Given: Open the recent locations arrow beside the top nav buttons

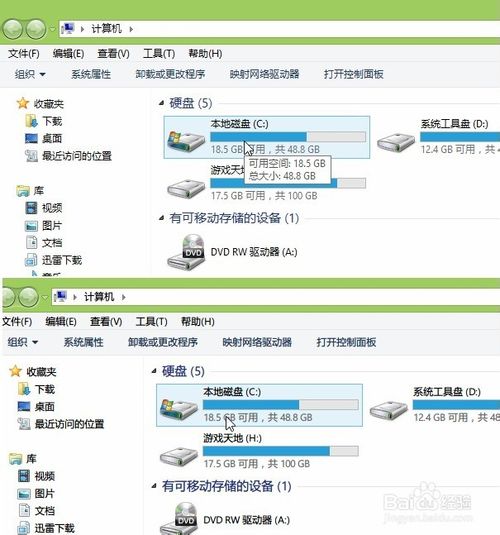Looking at the screenshot, I should 52,29.
